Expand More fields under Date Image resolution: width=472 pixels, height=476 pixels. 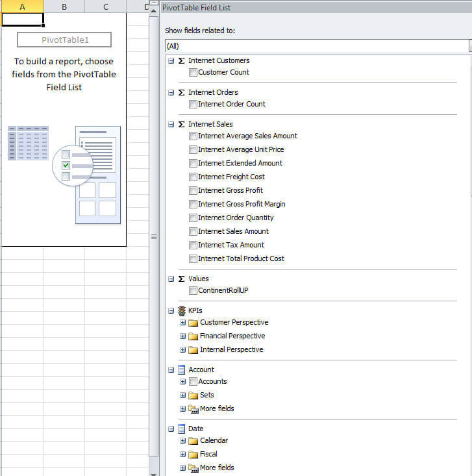tap(182, 468)
